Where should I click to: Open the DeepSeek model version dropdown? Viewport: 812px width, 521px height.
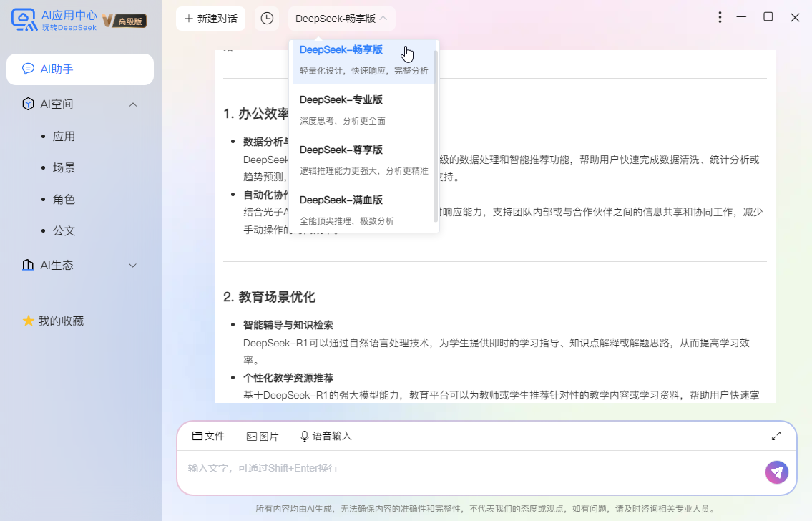[x=341, y=18]
